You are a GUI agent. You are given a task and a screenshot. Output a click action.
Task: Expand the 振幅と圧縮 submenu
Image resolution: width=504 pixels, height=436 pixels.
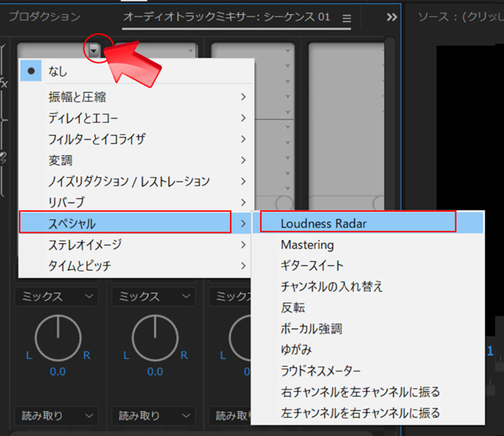136,97
